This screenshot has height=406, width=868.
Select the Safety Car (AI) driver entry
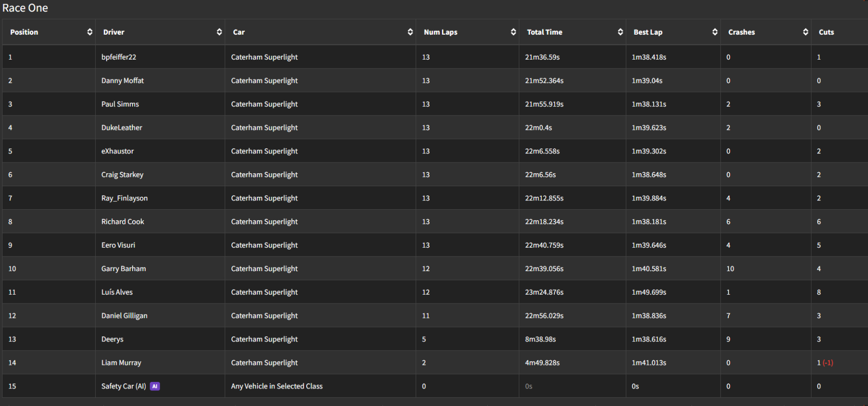[123, 386]
